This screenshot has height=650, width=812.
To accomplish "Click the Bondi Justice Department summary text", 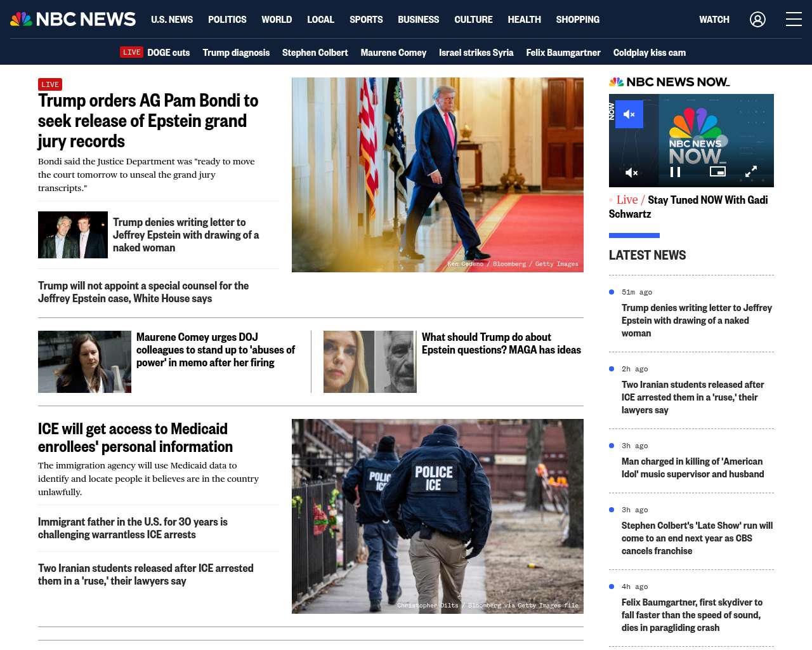I will pos(147,175).
